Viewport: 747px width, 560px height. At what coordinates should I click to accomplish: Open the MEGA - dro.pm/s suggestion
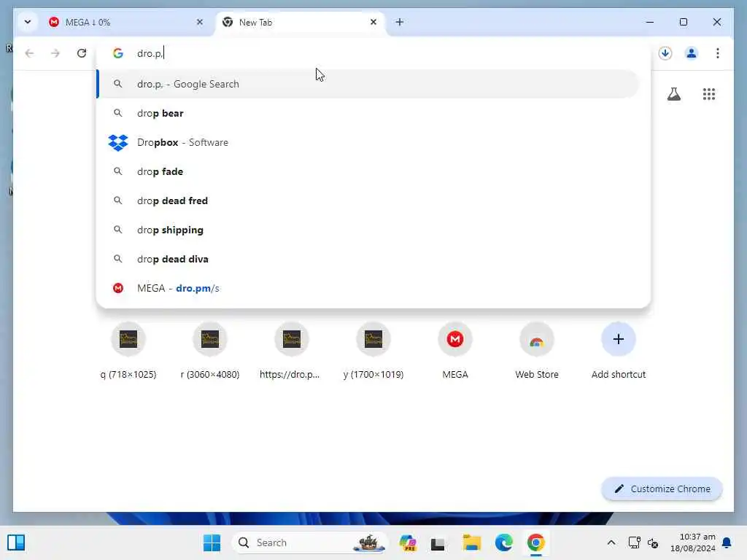[368, 288]
